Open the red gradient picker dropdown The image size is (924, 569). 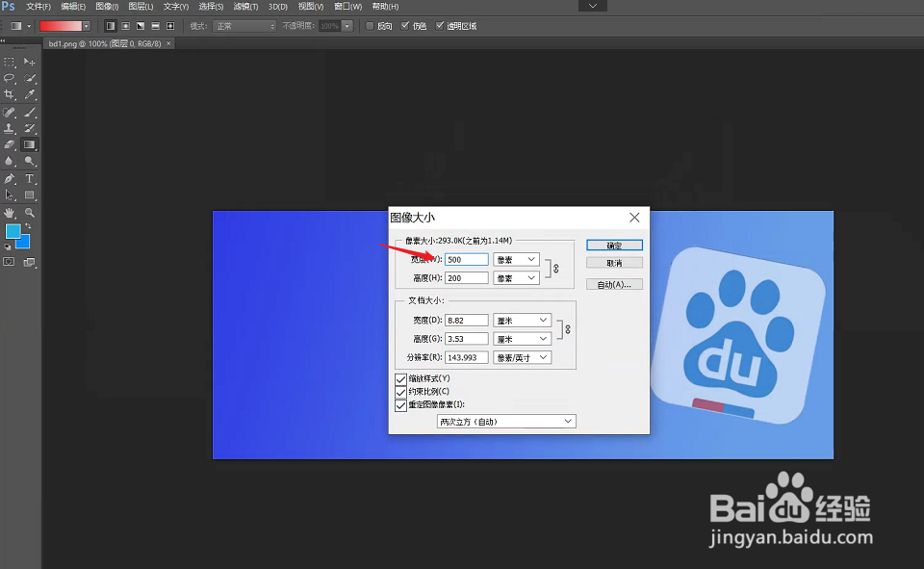[x=87, y=26]
